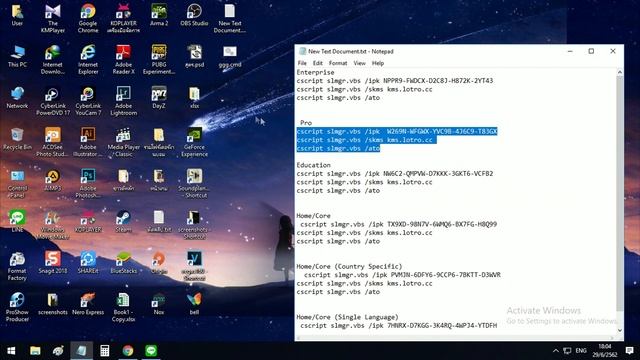
Task: Open the Action Center notifications icon
Action: point(630,351)
